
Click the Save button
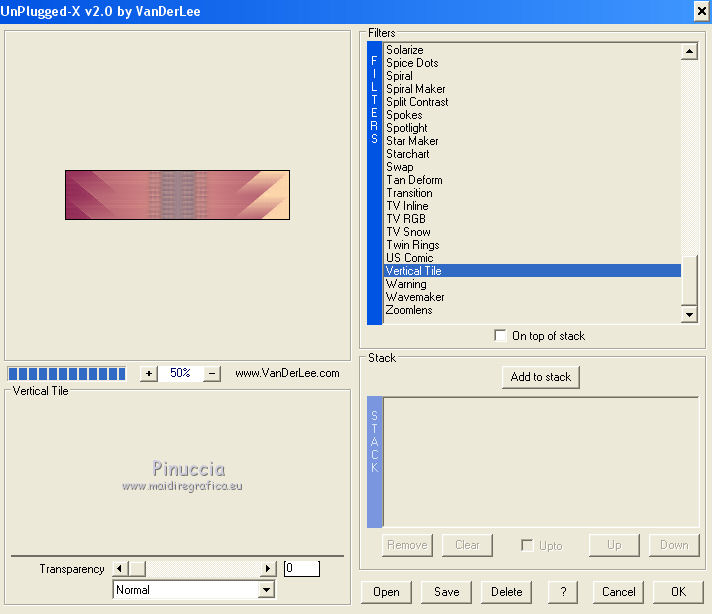(x=446, y=592)
